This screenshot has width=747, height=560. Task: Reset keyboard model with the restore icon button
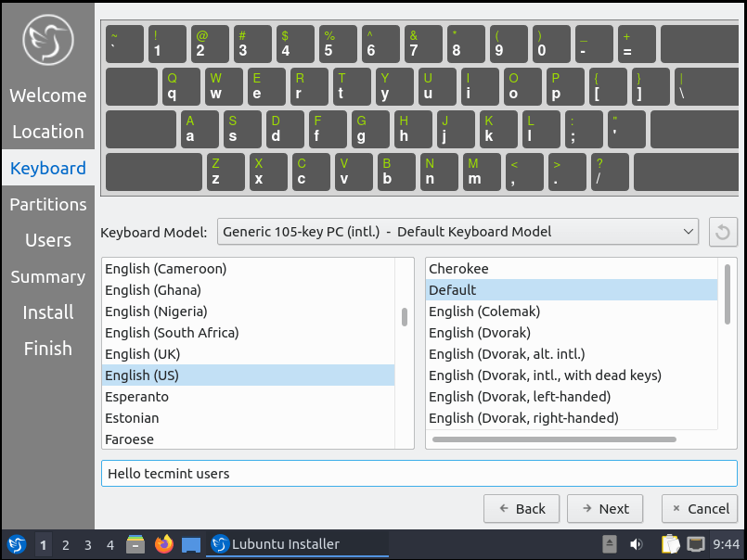(723, 232)
